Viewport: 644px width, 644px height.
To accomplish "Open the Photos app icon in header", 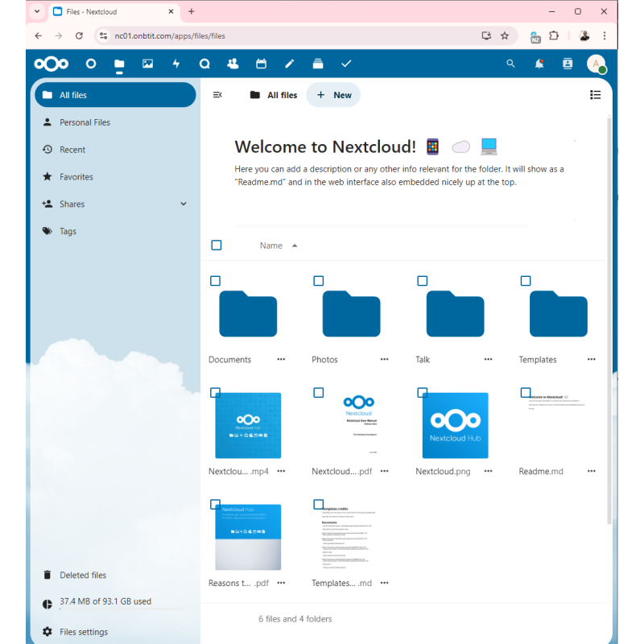I will tap(147, 64).
